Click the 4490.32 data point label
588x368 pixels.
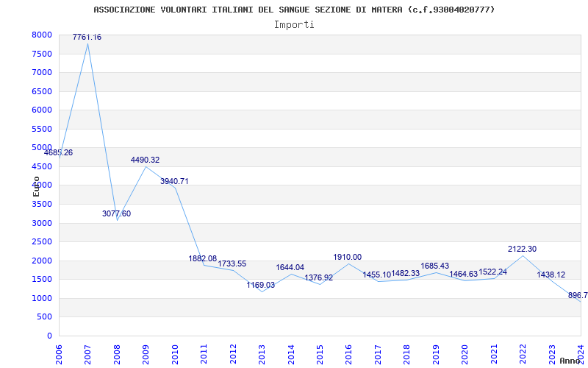(x=145, y=160)
